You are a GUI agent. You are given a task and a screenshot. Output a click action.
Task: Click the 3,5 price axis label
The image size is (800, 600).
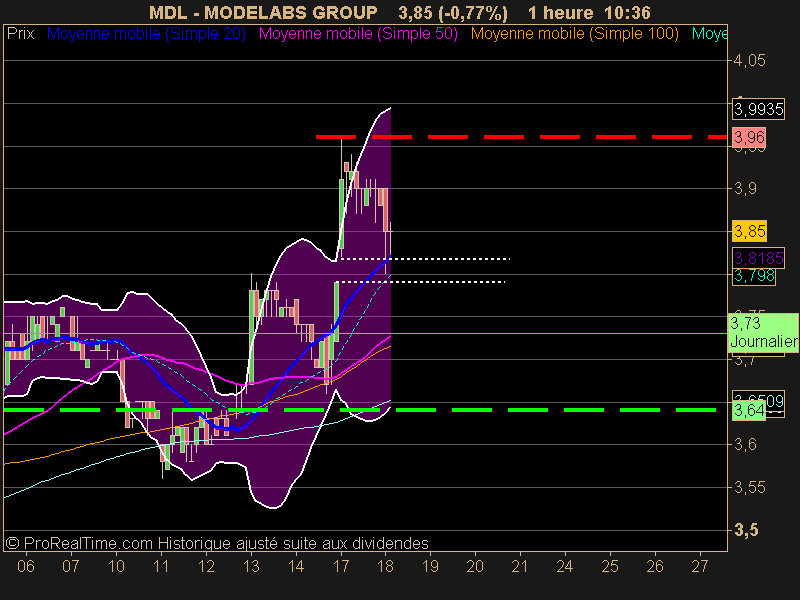746,530
